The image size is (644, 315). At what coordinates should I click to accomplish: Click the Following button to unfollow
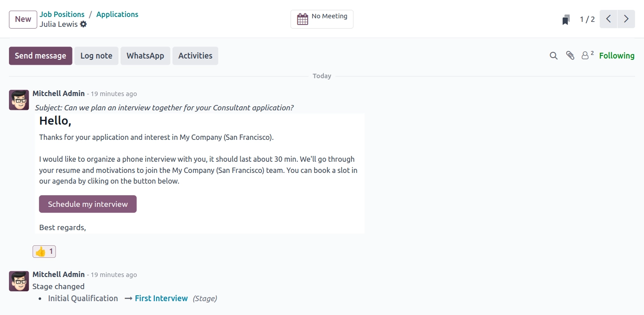617,56
